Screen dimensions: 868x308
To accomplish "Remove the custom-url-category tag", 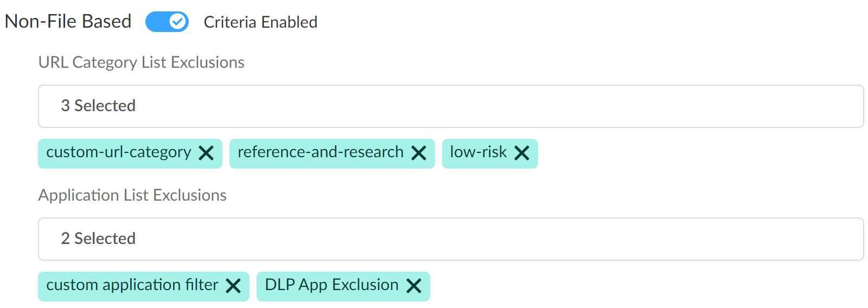I will tap(206, 153).
